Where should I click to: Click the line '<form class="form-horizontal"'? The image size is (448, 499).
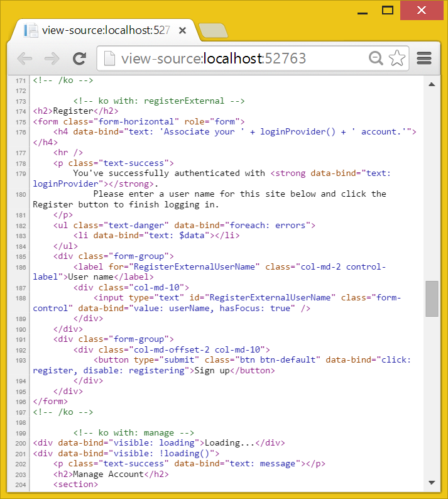(x=105, y=121)
